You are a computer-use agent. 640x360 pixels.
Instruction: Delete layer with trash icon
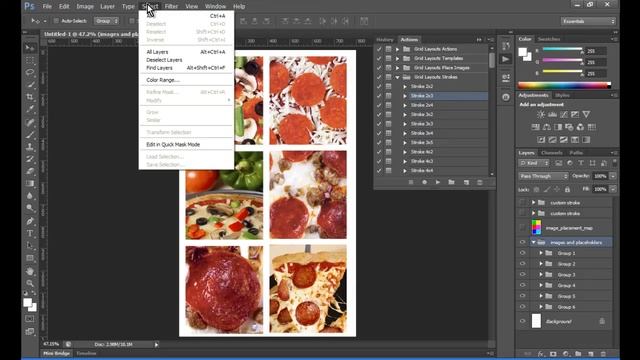603,354
